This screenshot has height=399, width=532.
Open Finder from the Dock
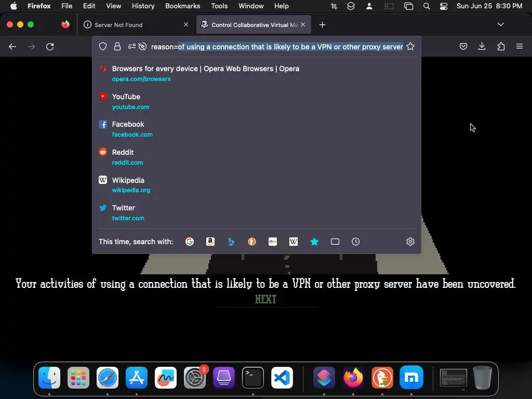49,378
